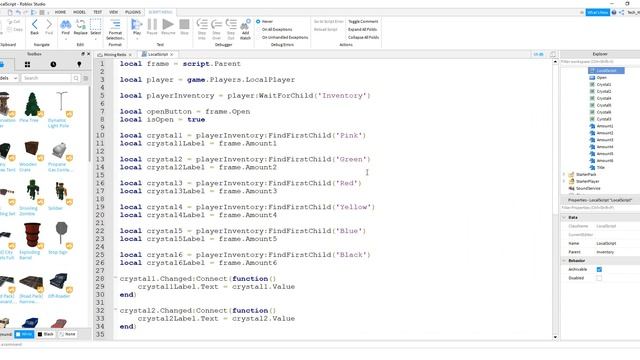
Task: Click Go to Script Error
Action: point(329,21)
